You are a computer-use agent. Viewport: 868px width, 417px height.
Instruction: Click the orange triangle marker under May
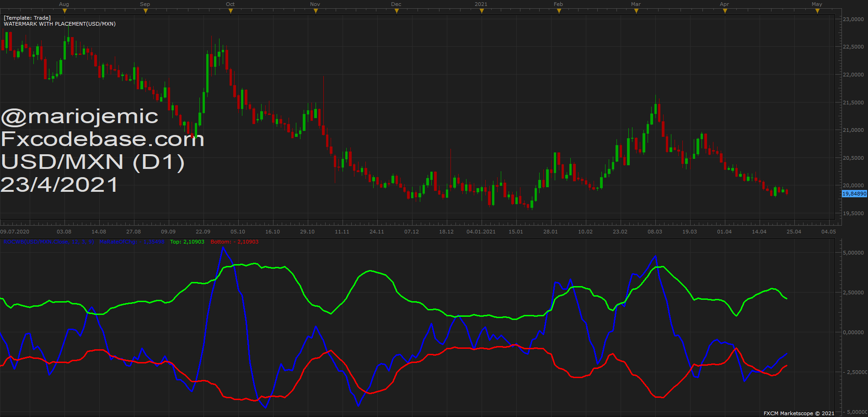tap(818, 11)
